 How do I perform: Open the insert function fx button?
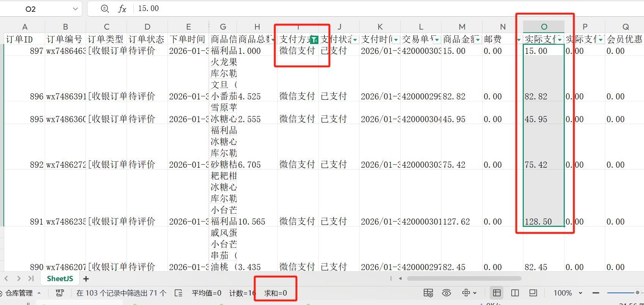pyautogui.click(x=122, y=9)
